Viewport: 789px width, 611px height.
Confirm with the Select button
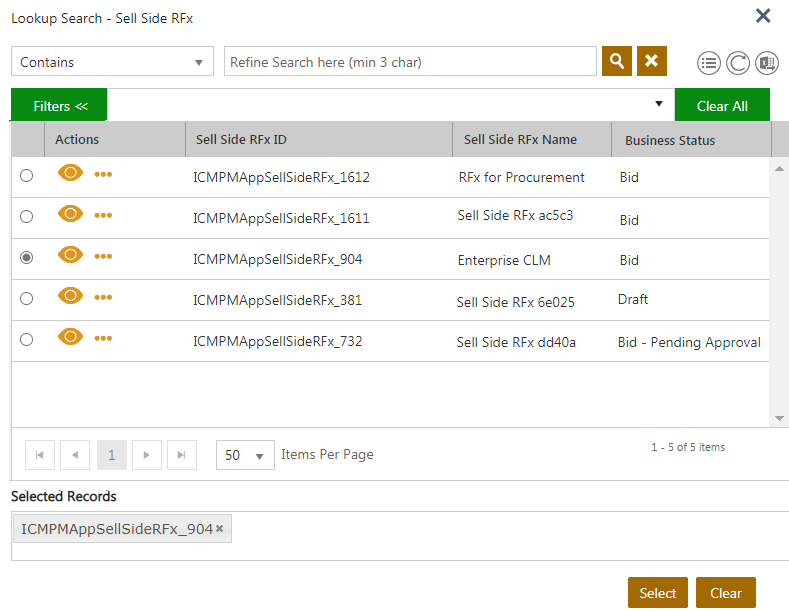click(x=657, y=593)
